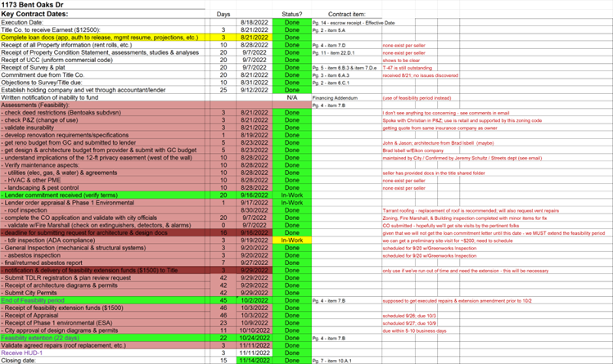The width and height of the screenshot is (613, 364).
Task: Select 'tdlr inspection (ADA compliance)' cell
Action: (102, 240)
